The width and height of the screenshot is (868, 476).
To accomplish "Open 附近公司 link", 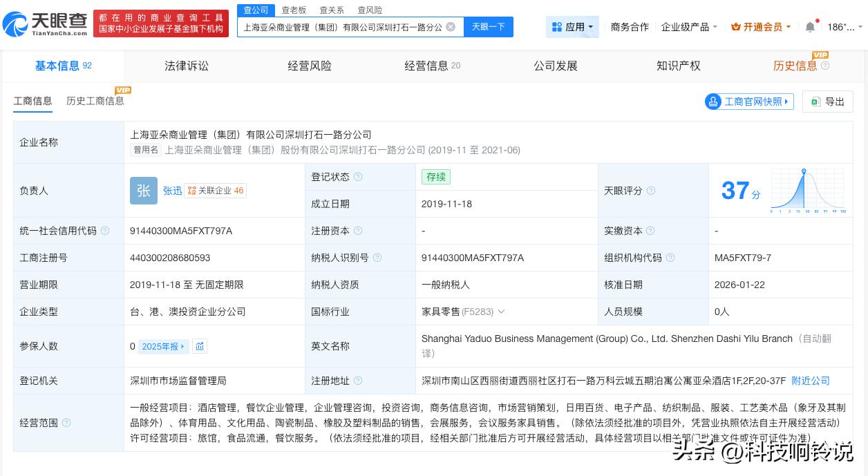I will 811,381.
